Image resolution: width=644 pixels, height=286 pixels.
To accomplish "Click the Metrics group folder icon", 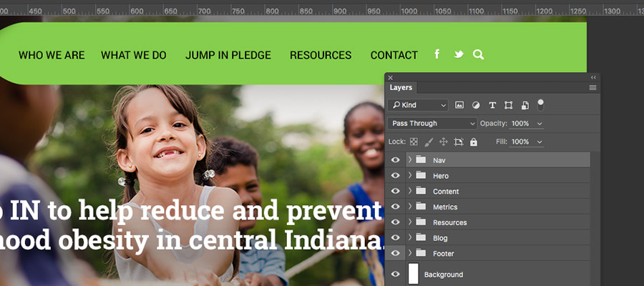I will click(x=421, y=207).
